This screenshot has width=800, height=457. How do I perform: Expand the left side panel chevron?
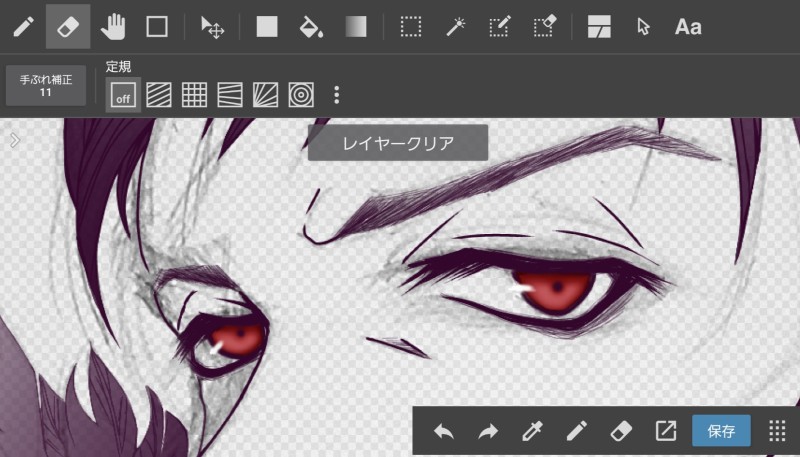pos(15,140)
